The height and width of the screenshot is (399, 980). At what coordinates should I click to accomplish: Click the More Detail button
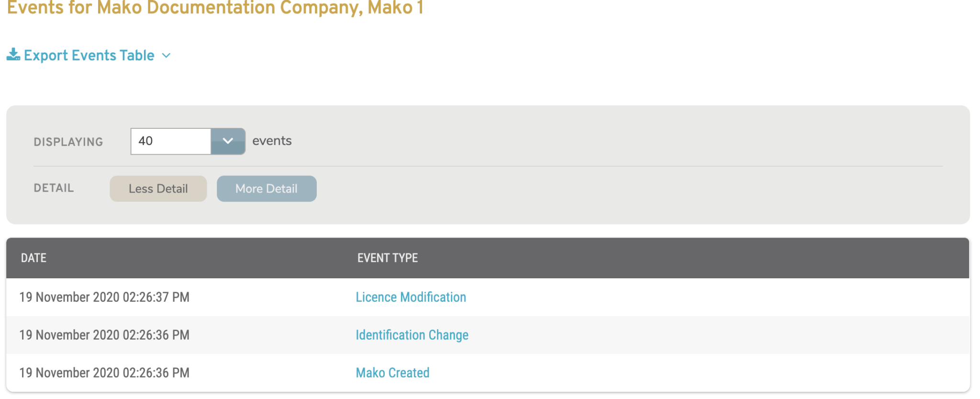tap(267, 188)
